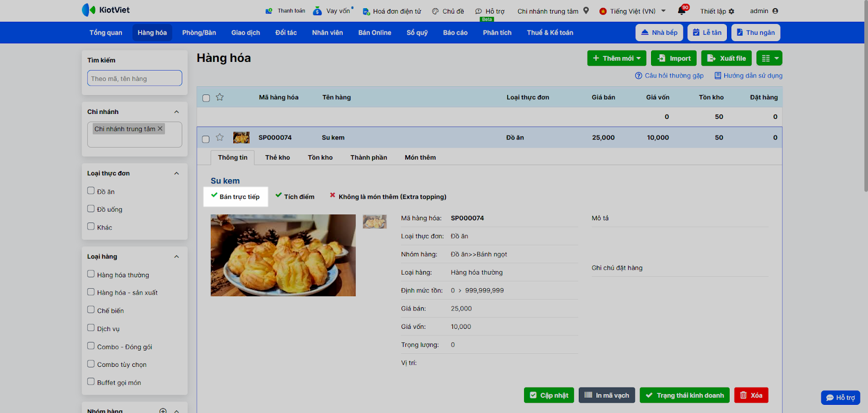The image size is (868, 413).
Task: Check Combo - Đóng gói filter
Action: [91, 346]
